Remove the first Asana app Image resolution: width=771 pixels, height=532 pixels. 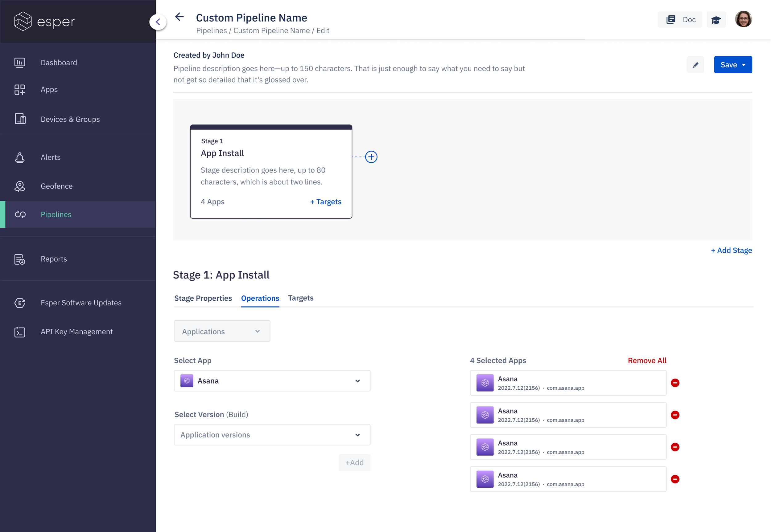point(675,383)
